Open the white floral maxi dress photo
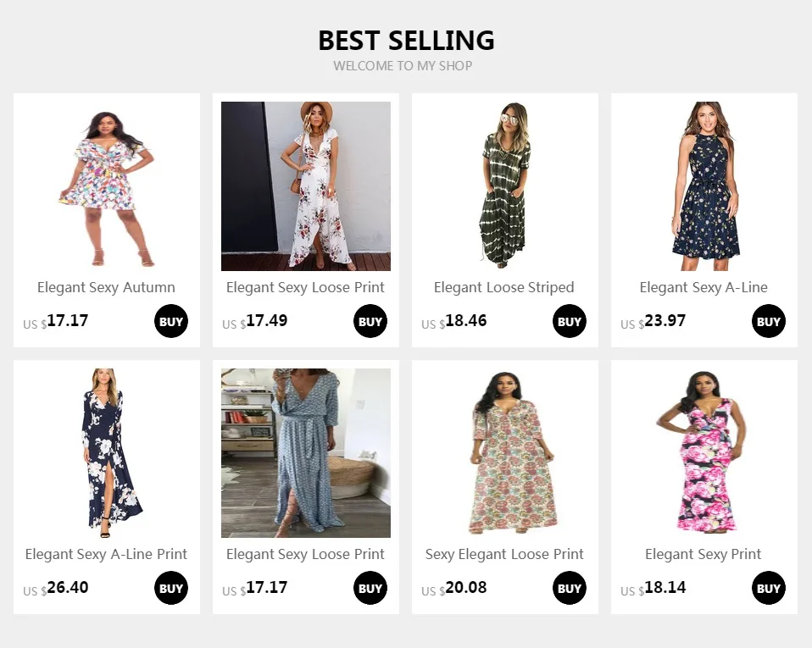Screen dimensions: 812x648 (x=306, y=186)
